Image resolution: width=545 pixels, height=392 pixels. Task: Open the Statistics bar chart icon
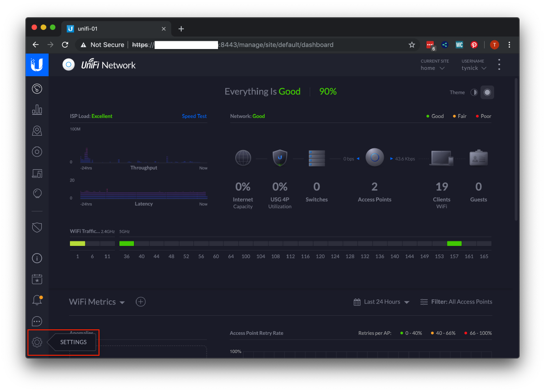click(x=37, y=109)
